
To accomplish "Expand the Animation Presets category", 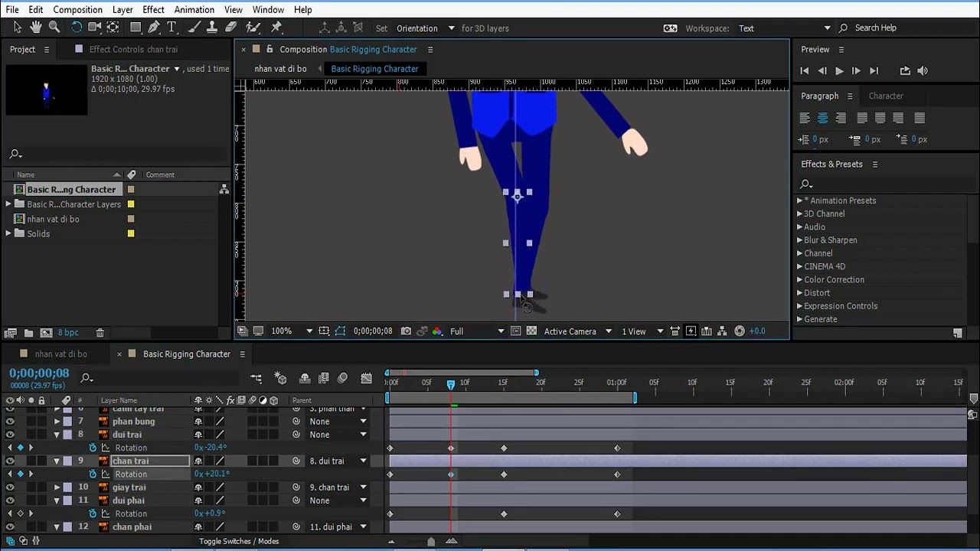I will click(799, 201).
